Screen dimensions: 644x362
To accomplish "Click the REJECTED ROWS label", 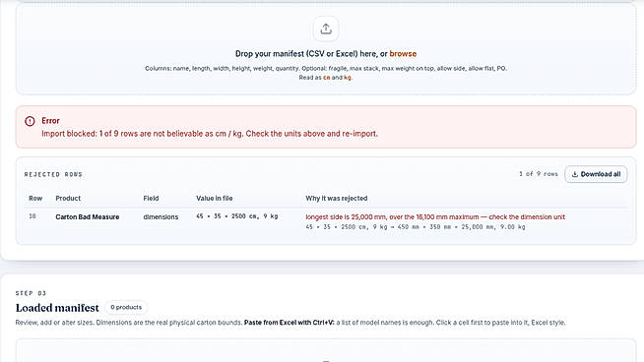I will pos(53,174).
